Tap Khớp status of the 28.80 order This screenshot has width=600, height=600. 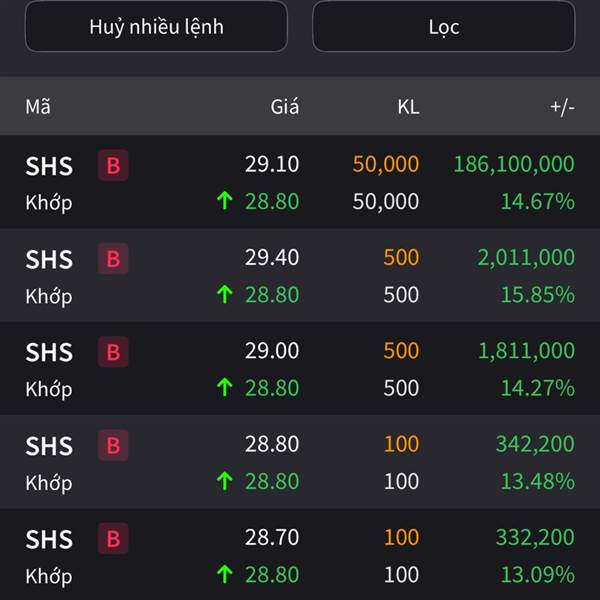49,483
